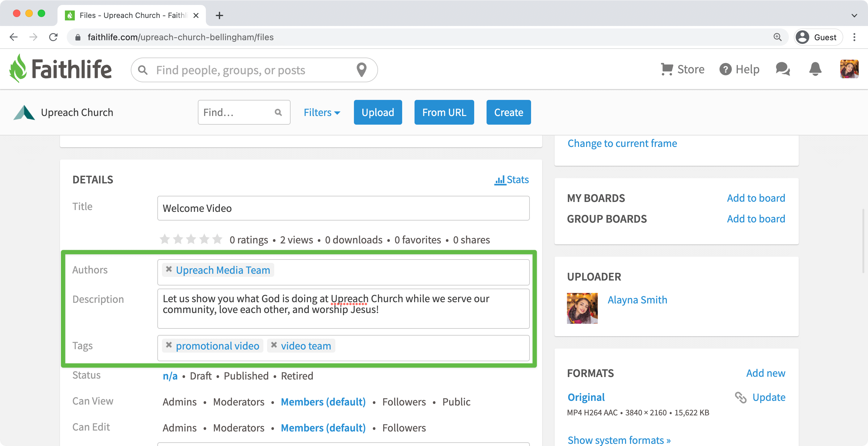Screen dimensions: 868x446
Task: Open the browser tab list chevron
Action: pyautogui.click(x=854, y=15)
